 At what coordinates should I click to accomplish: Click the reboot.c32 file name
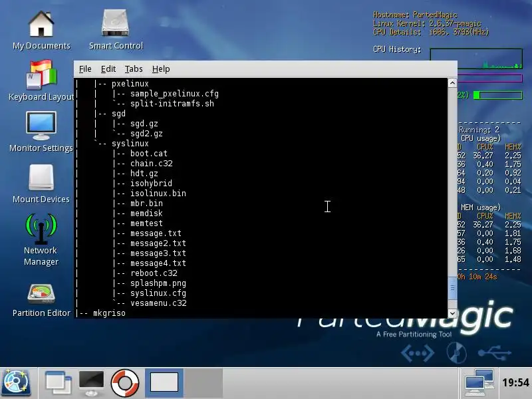(154, 273)
